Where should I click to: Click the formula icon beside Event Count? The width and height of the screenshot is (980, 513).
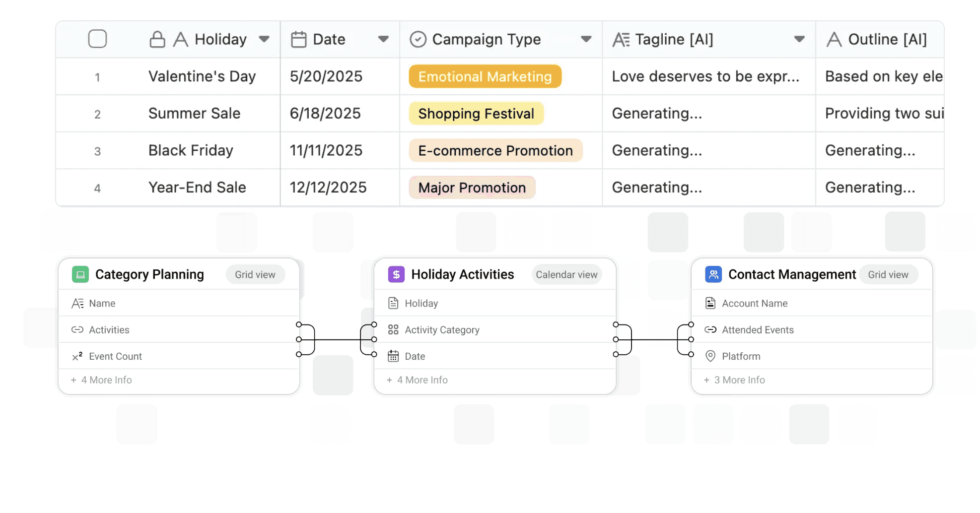coord(77,356)
